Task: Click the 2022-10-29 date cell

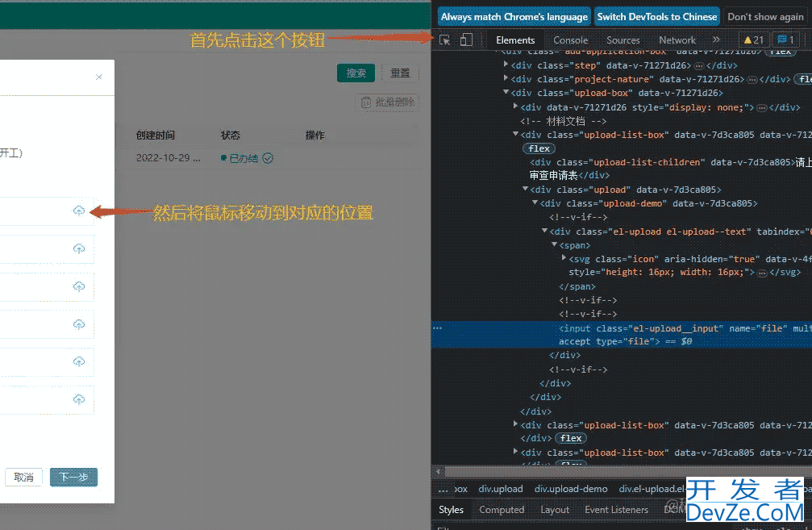Action: pyautogui.click(x=169, y=158)
